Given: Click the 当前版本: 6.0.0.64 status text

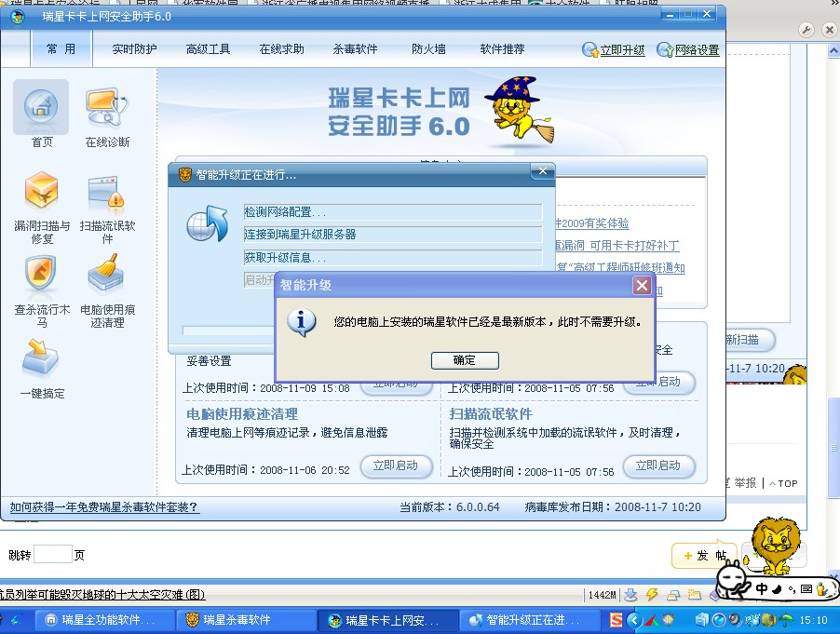Looking at the screenshot, I should (450, 507).
